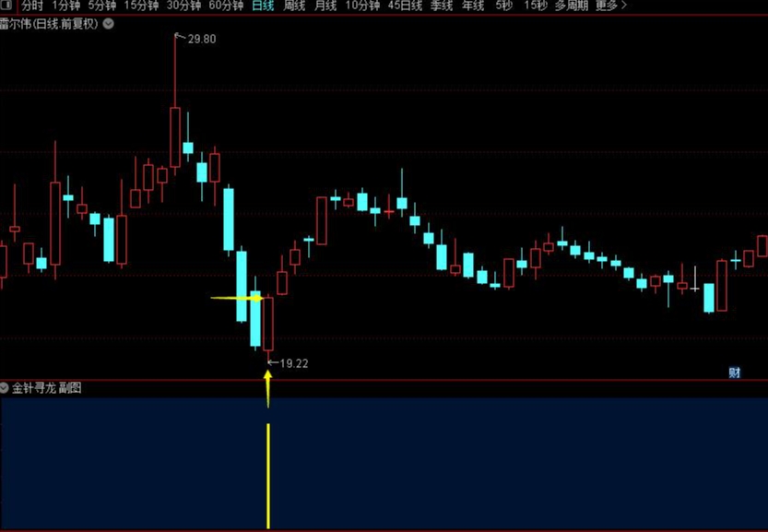Select the 10分钟 period tab
This screenshot has width=768, height=532.
coord(362,6)
